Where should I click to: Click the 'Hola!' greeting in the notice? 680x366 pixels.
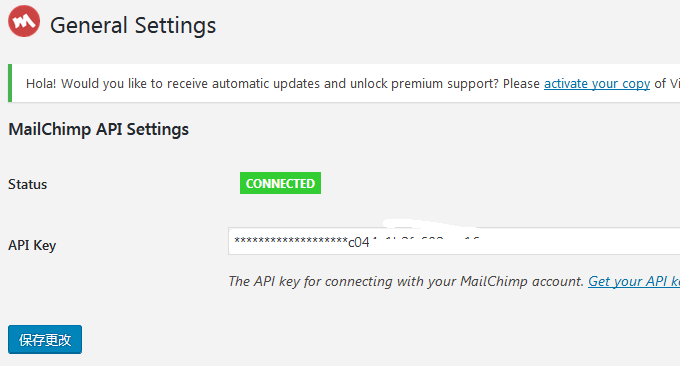click(41, 83)
